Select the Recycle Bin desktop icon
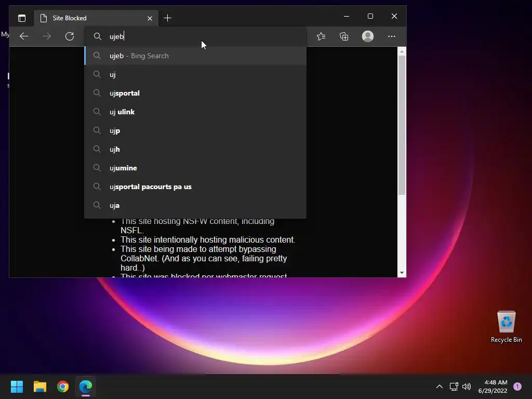Image resolution: width=532 pixels, height=399 pixels. (x=506, y=327)
